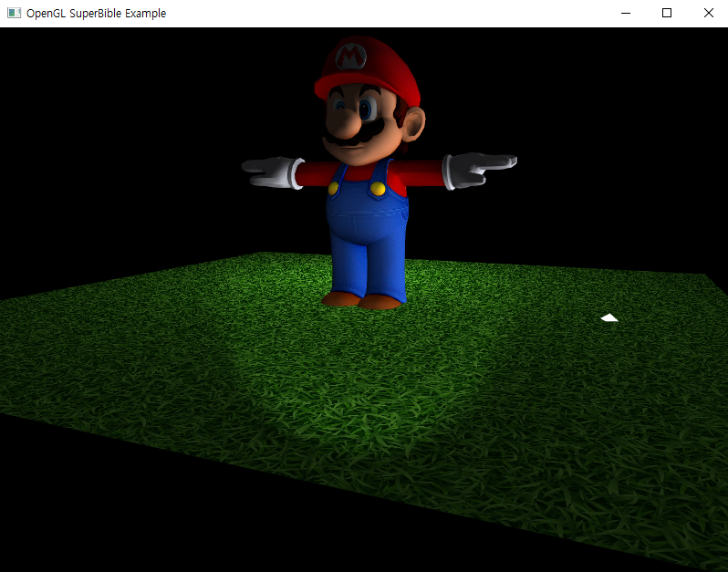
Task: Close the OpenGL SuperBible Example window
Action: pos(708,13)
